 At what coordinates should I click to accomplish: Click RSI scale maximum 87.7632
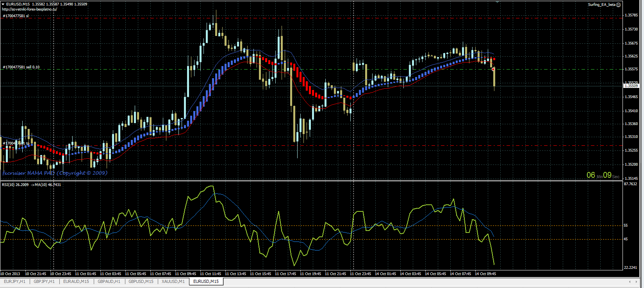631,184
